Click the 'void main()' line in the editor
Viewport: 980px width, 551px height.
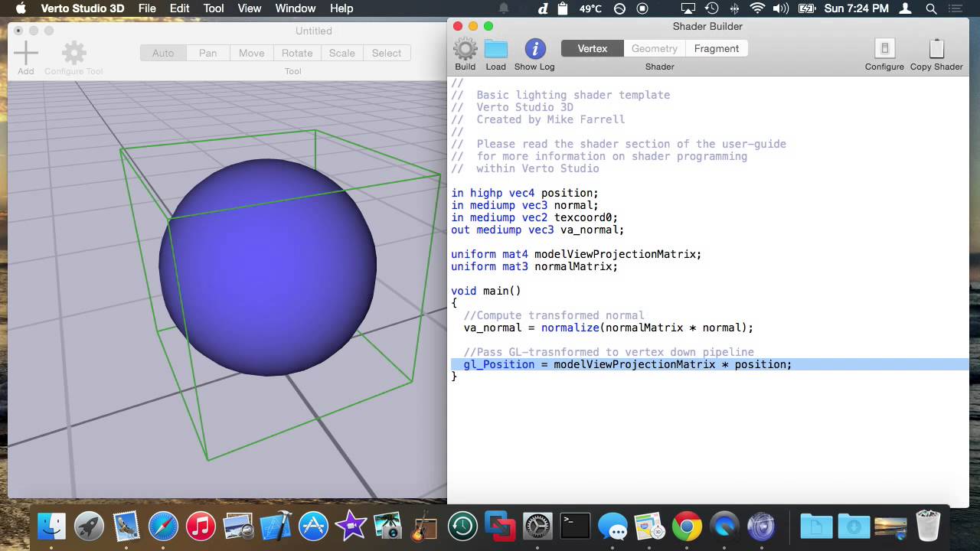(486, 291)
